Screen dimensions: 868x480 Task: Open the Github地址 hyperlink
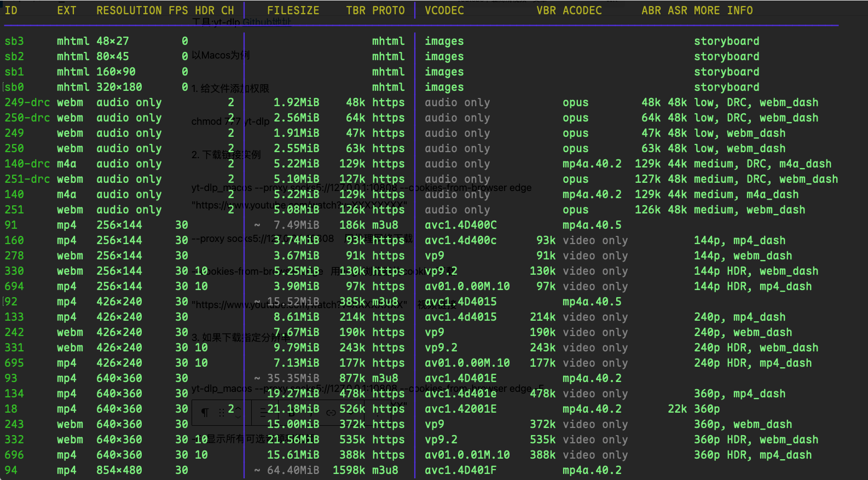[267, 22]
